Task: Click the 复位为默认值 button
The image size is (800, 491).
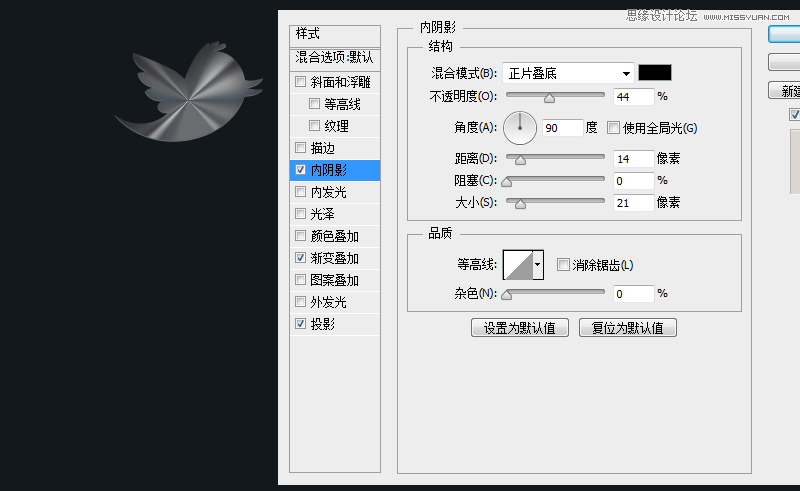Action: pyautogui.click(x=628, y=328)
